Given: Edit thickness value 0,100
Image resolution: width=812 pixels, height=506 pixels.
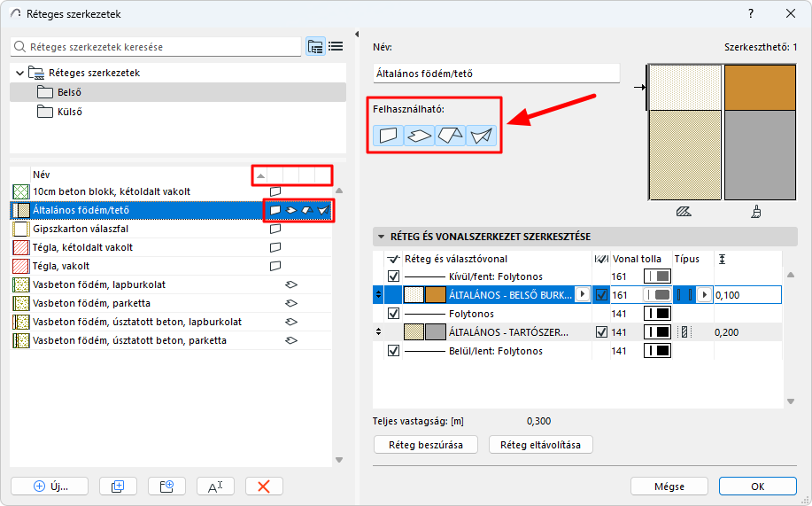Looking at the screenshot, I should 747,295.
